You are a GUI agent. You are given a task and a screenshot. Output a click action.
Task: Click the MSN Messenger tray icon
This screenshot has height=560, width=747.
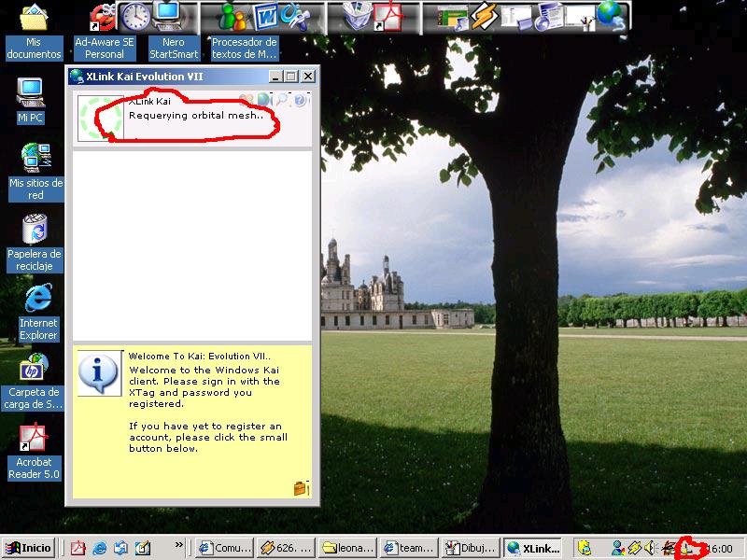pos(618,548)
